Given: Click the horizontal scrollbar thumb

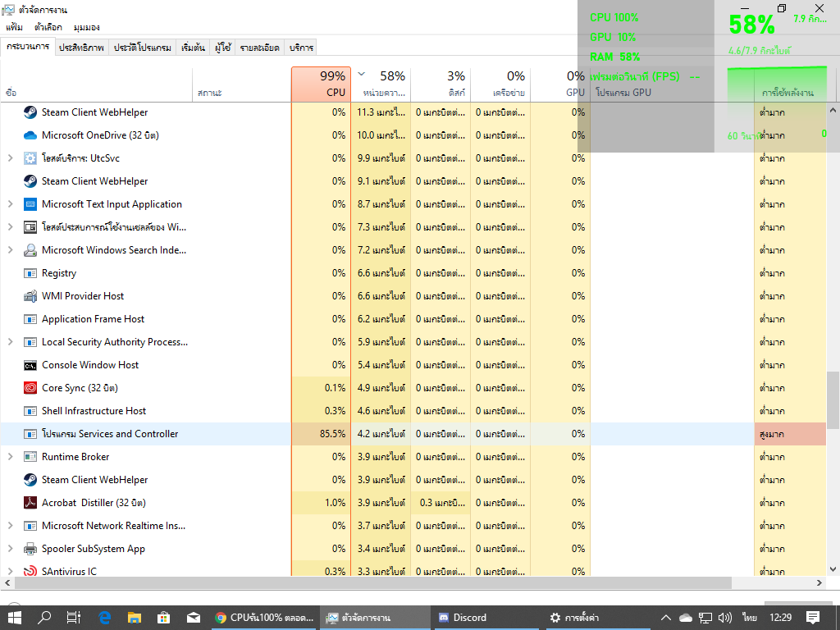Looking at the screenshot, I should 372,582.
